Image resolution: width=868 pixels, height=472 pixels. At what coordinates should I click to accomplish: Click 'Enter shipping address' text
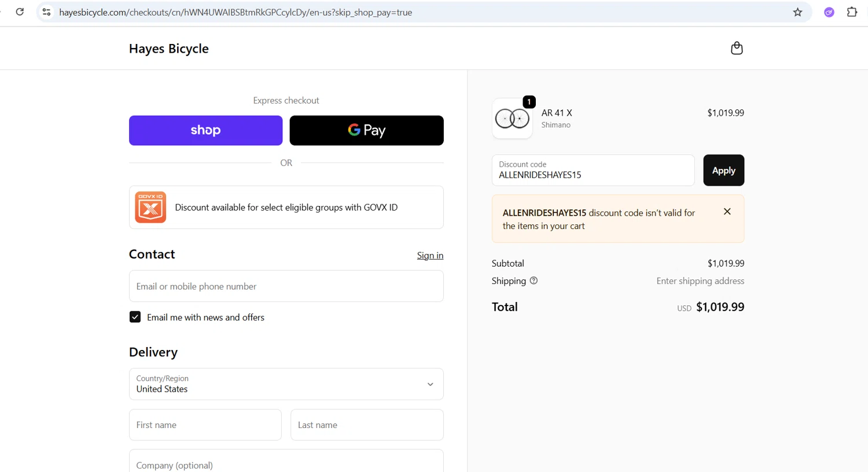(700, 281)
